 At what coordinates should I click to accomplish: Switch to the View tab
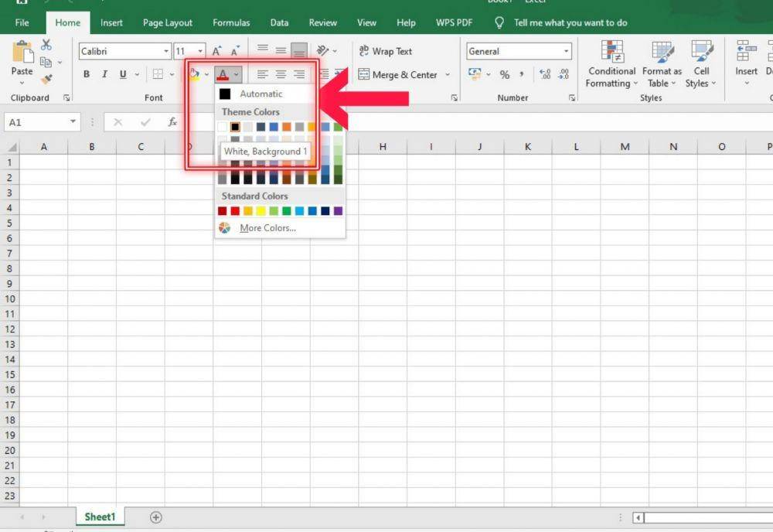pyautogui.click(x=366, y=22)
